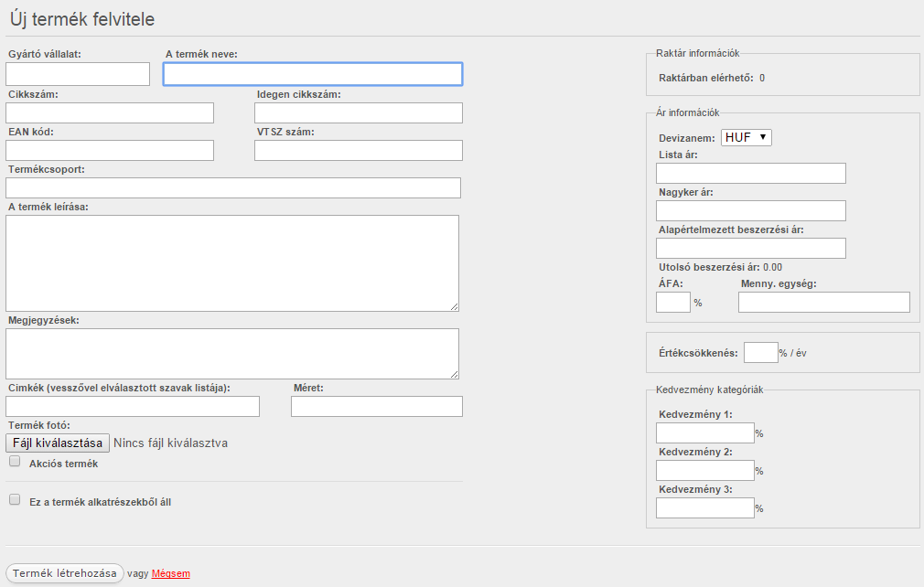Submit with Termék létrehozása button

pos(65,573)
